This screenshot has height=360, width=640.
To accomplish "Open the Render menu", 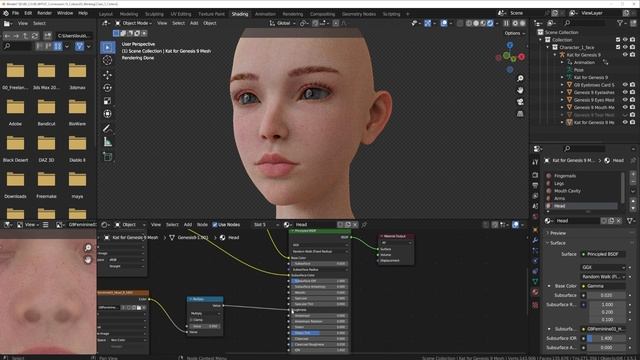I will (44, 13).
